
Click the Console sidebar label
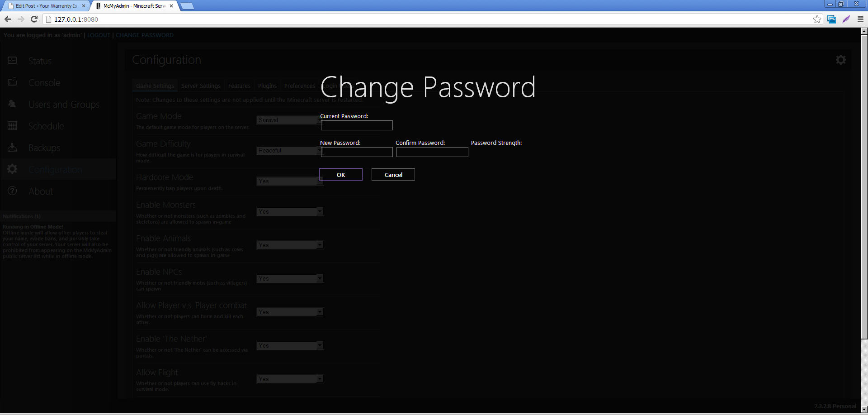[44, 82]
